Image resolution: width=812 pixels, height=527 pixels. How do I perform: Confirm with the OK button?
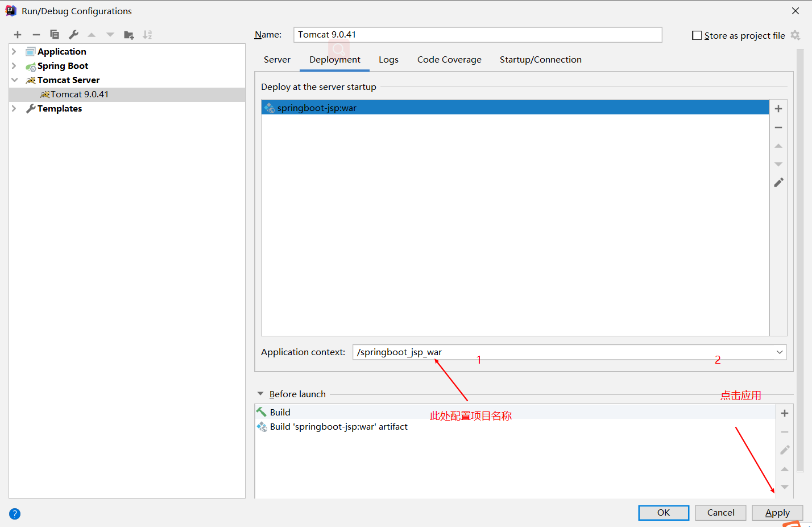pyautogui.click(x=664, y=513)
